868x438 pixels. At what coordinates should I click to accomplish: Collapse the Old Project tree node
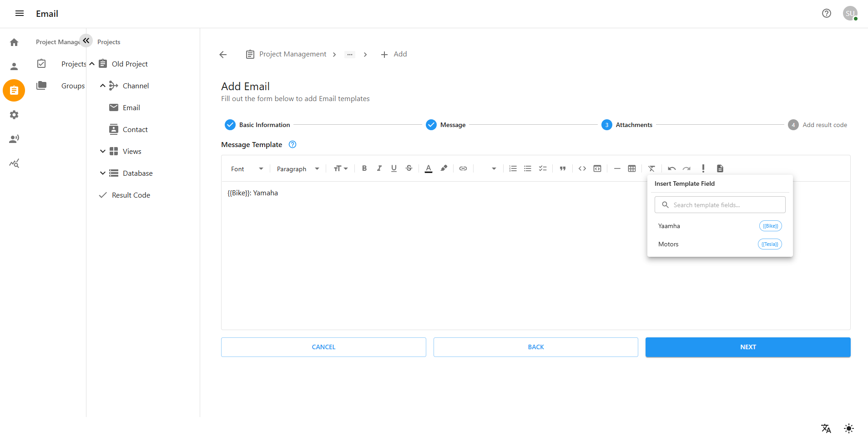tap(92, 64)
